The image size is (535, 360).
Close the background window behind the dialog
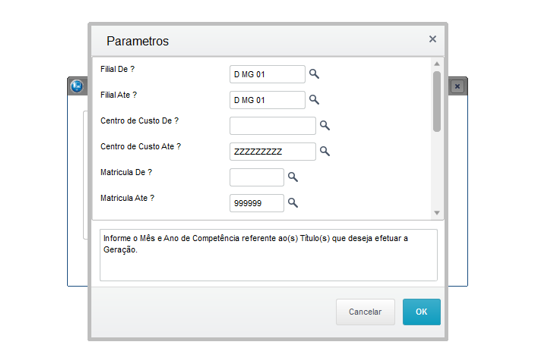point(457,86)
